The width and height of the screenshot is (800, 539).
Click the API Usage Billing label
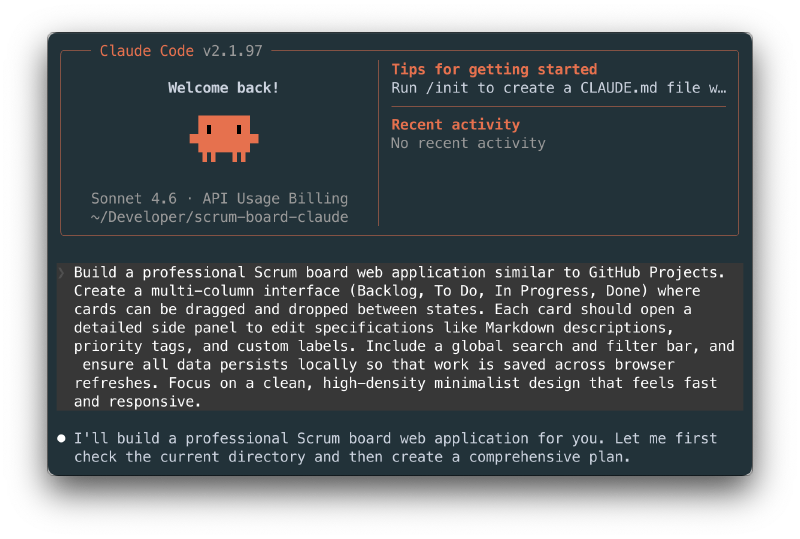pos(275,199)
